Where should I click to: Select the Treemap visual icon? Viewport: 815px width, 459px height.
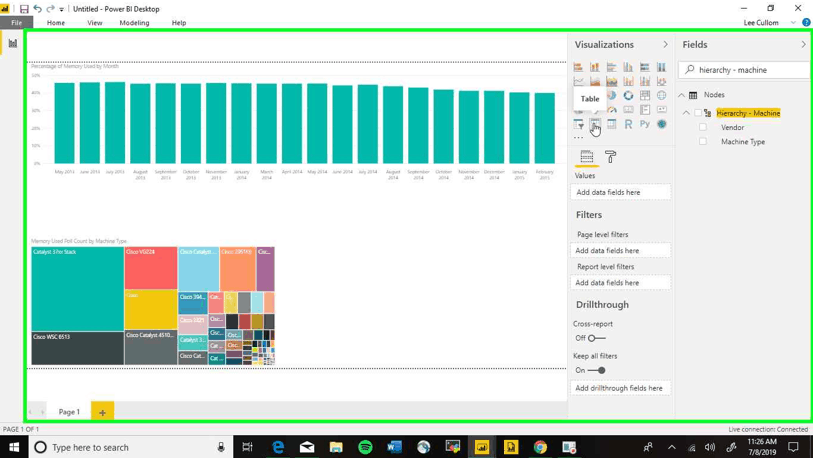tap(645, 96)
